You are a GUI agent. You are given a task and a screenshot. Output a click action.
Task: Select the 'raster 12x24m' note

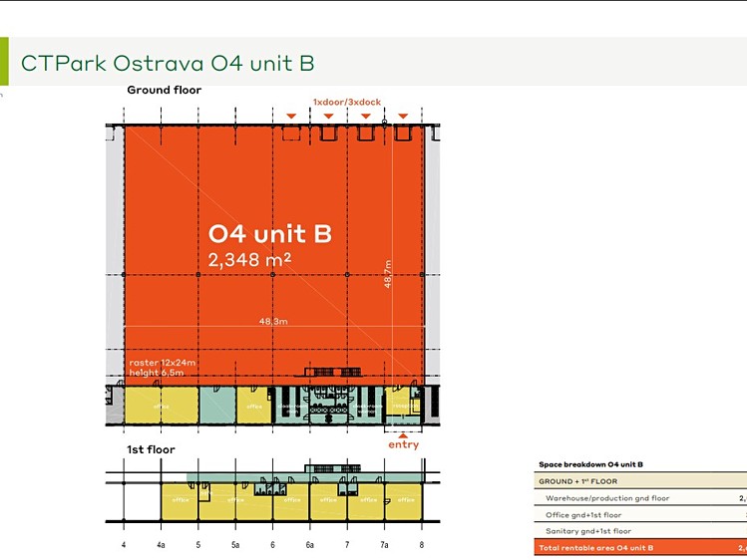pos(162,363)
